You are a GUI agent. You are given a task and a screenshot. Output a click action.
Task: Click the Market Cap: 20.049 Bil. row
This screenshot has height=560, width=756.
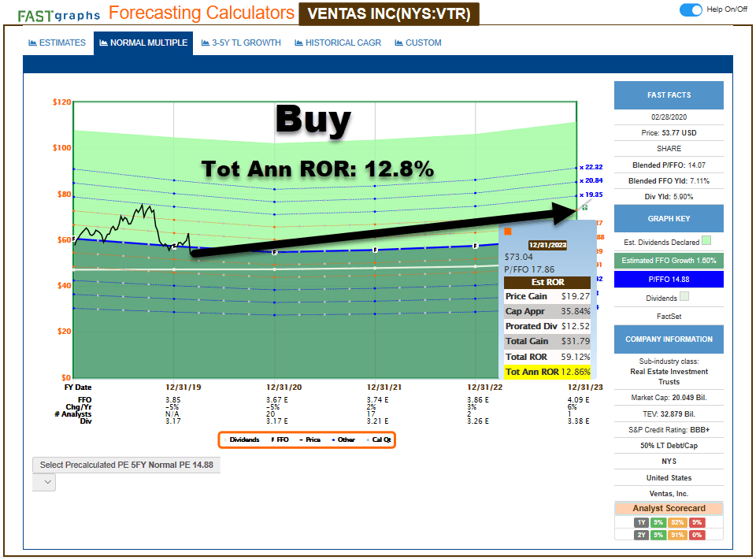[x=669, y=398]
